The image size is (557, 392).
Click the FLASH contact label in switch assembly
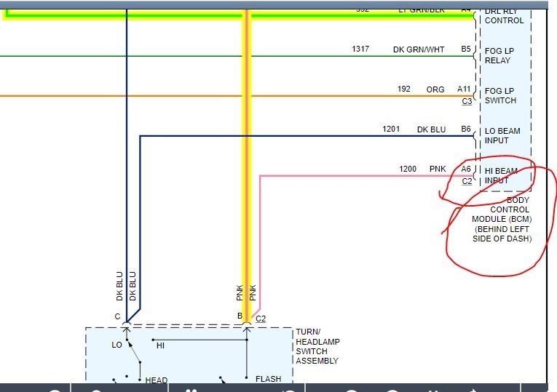pos(268,379)
